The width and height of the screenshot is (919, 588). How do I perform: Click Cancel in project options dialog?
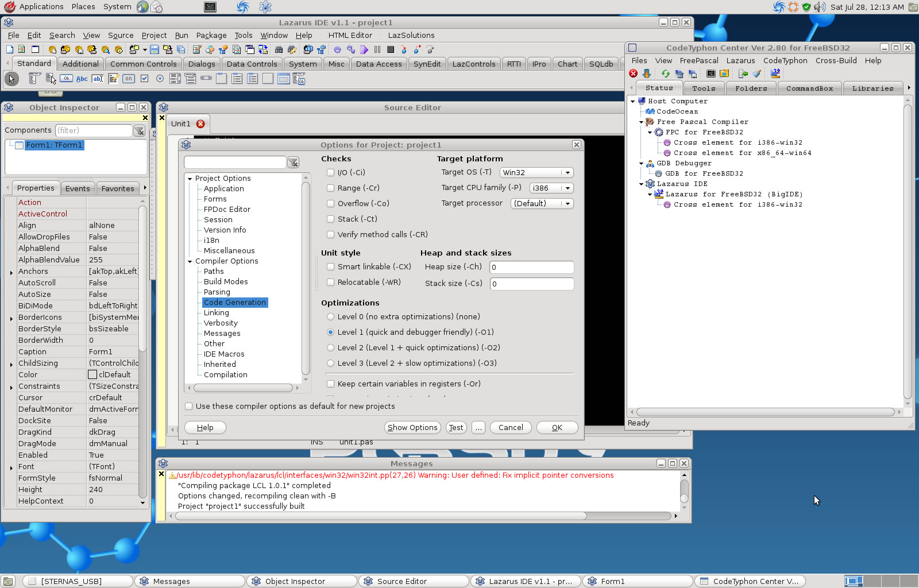click(x=511, y=427)
